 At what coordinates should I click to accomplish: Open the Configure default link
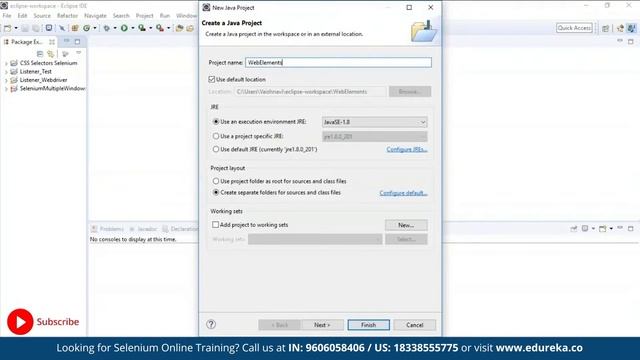pos(403,193)
